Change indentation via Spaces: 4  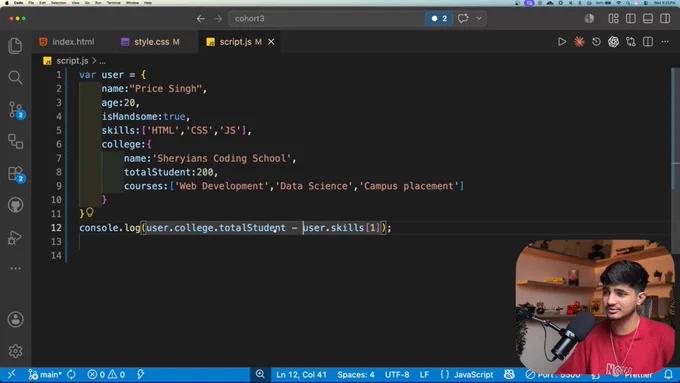[356, 374]
